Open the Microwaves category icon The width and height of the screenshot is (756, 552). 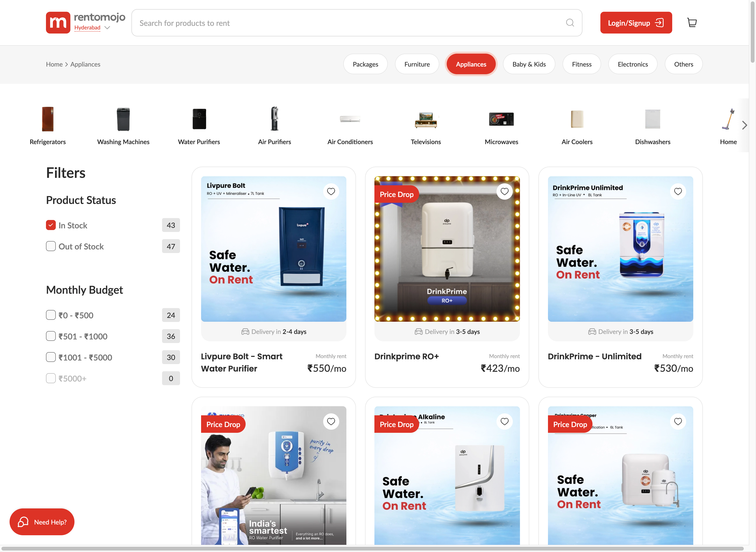click(x=502, y=119)
